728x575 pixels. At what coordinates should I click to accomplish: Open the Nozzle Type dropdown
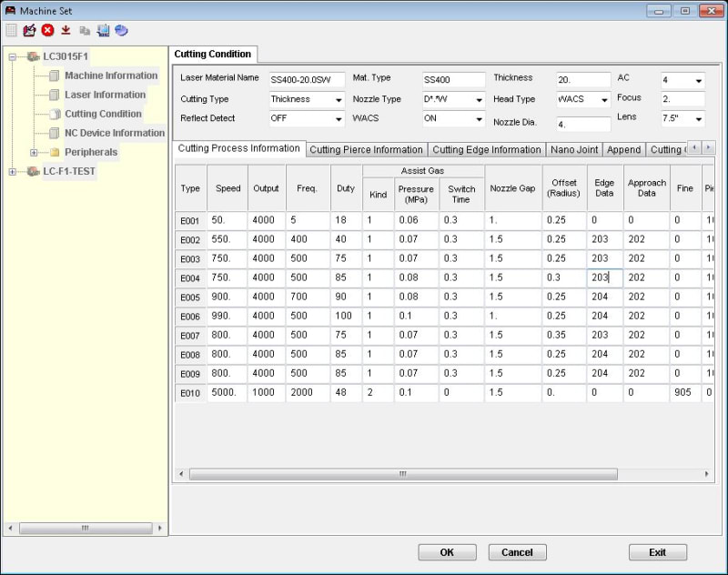(x=479, y=100)
